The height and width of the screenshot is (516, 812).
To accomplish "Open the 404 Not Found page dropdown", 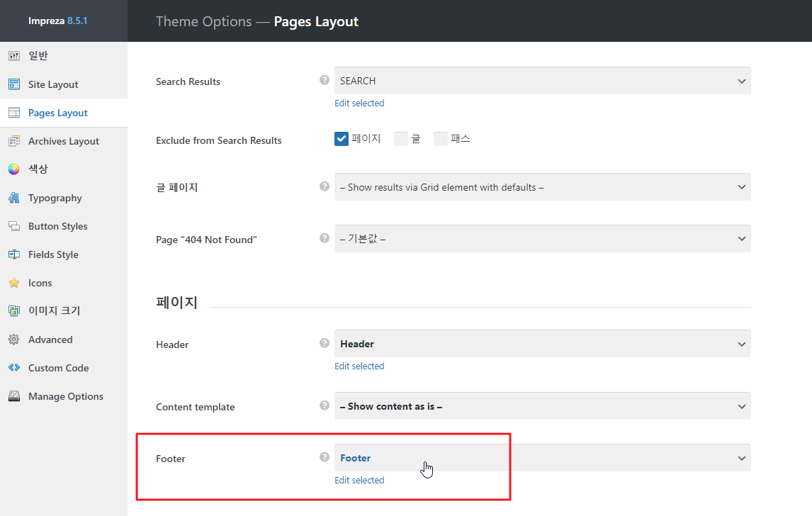I will click(x=542, y=239).
